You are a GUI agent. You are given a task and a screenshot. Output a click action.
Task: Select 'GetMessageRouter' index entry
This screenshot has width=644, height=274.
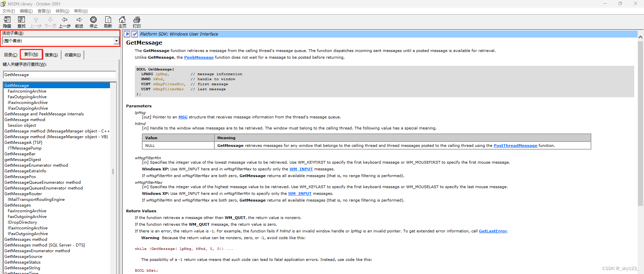click(x=23, y=194)
